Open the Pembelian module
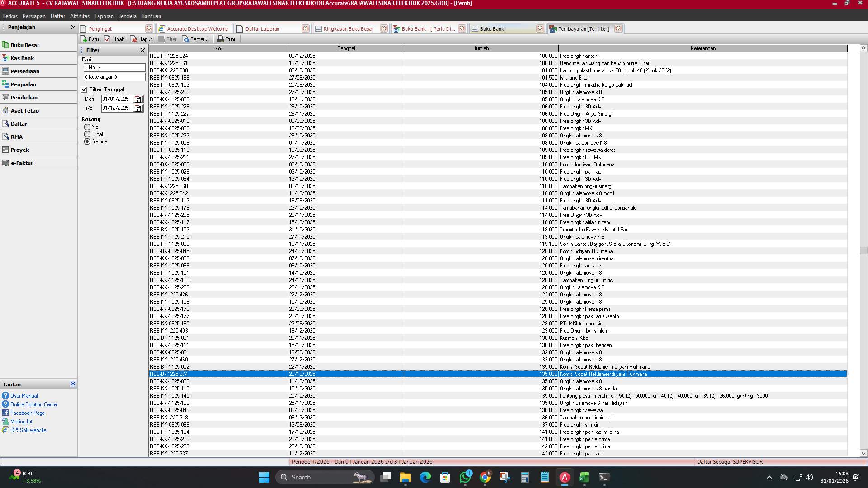Viewport: 868px width, 488px height. [x=24, y=97]
